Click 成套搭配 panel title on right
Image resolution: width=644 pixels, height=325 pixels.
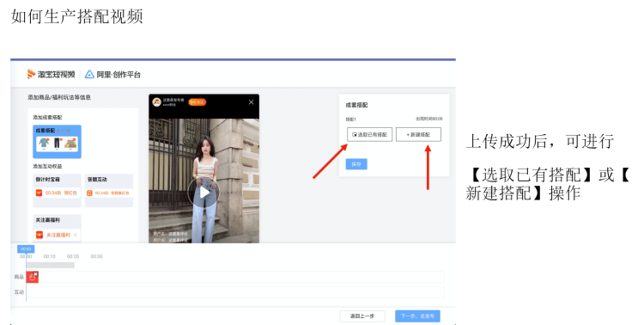click(x=356, y=105)
